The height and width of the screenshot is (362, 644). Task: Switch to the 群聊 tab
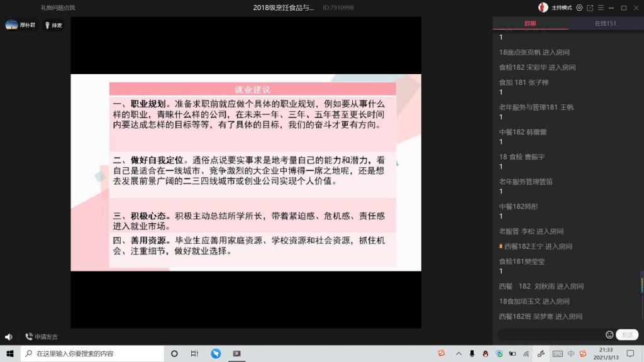[x=530, y=24]
